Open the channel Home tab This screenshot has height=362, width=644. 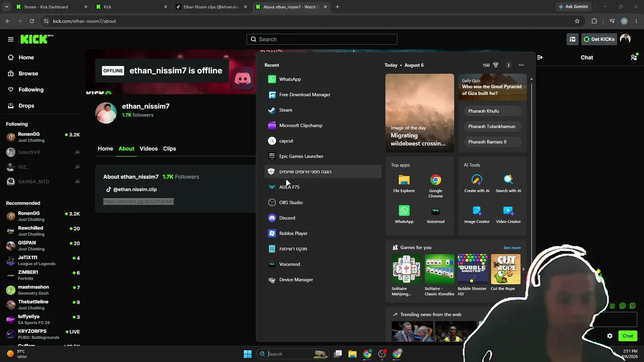point(106,149)
